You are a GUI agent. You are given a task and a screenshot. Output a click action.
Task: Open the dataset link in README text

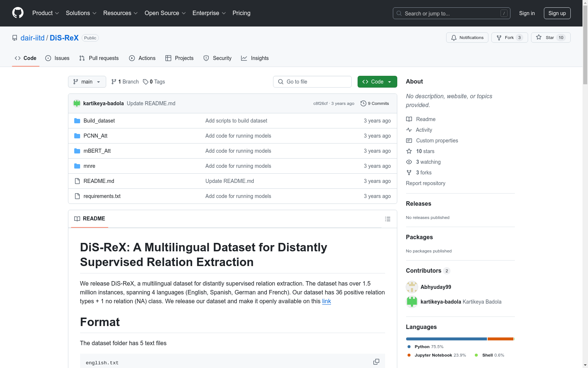[327, 301]
